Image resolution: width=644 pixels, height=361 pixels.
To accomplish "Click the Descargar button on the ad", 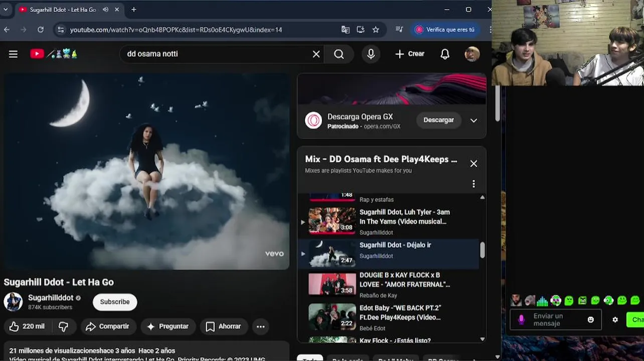I will tap(438, 120).
